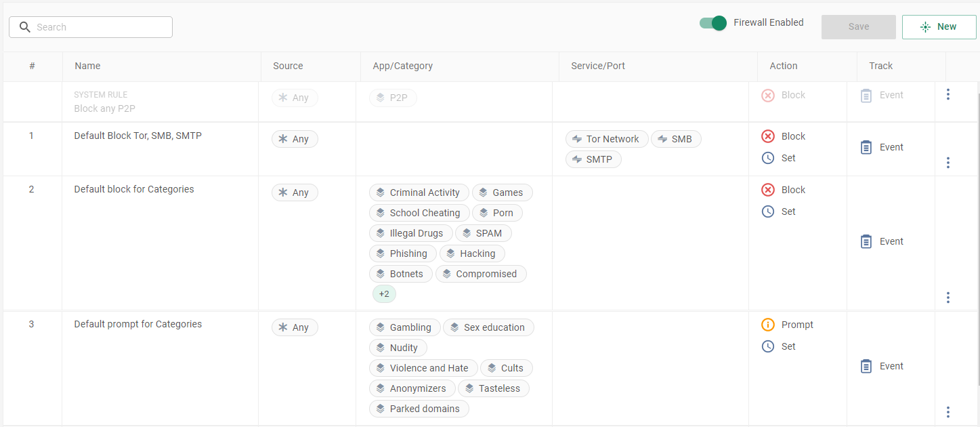Click into the Search field
This screenshot has height=427, width=980.
coord(91,27)
